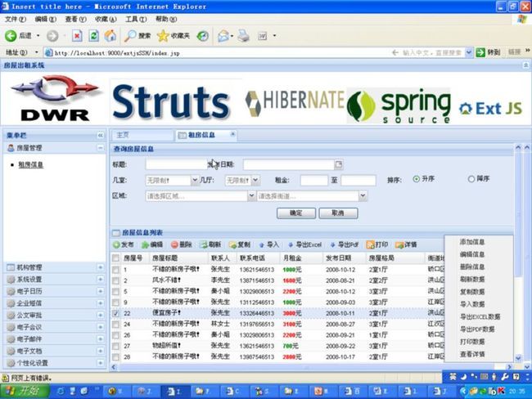Click the 导出Pdf toolbar button
This screenshot has height=399, width=532.
click(344, 244)
